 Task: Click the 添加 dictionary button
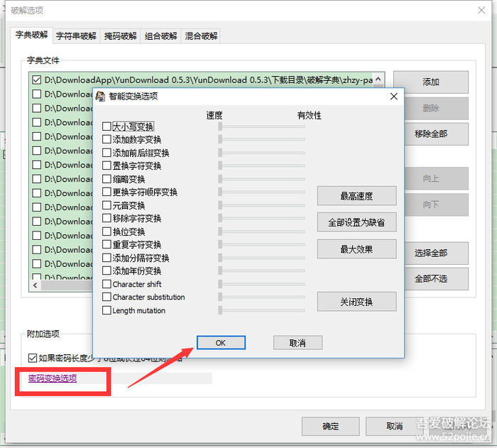[431, 82]
